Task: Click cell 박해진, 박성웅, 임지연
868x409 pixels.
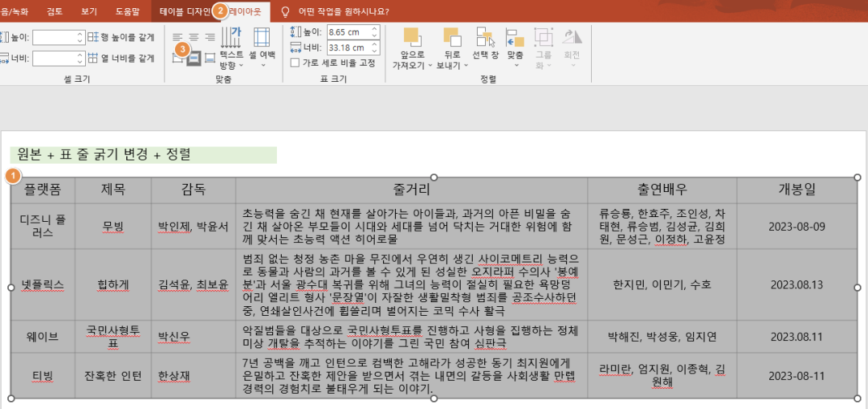Action: click(x=662, y=336)
